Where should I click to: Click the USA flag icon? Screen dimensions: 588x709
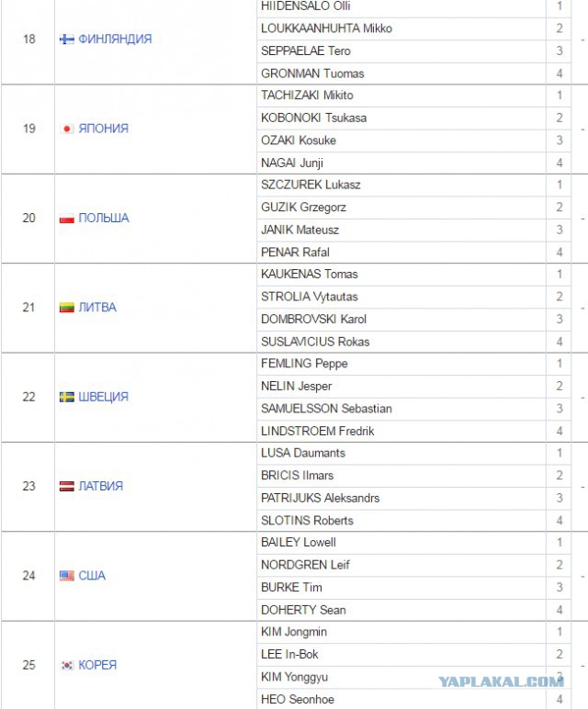pyautogui.click(x=67, y=576)
